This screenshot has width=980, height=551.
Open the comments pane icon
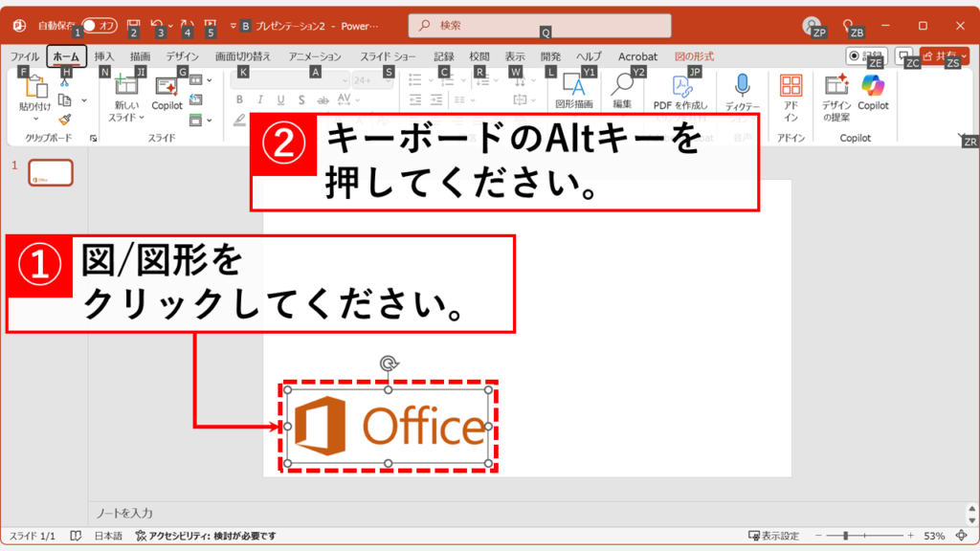(x=903, y=55)
